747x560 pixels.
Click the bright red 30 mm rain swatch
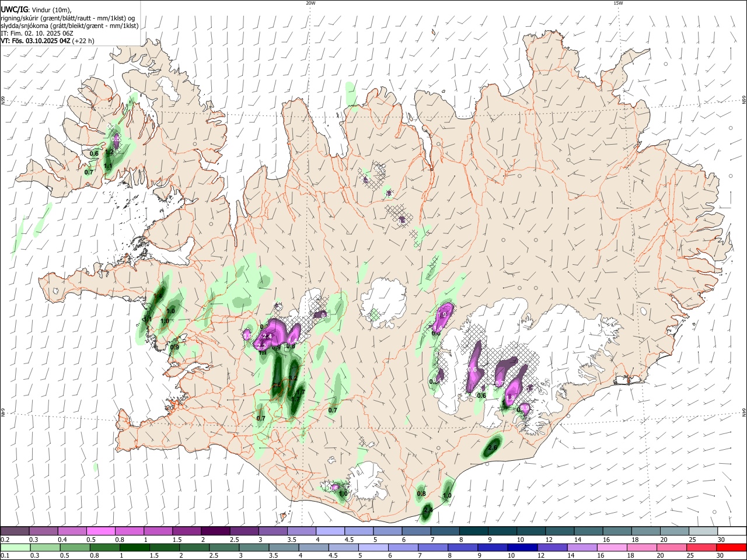tap(731, 548)
